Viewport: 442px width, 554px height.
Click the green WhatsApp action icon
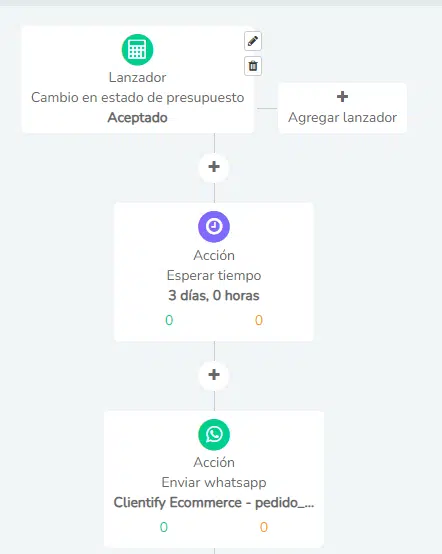214,435
